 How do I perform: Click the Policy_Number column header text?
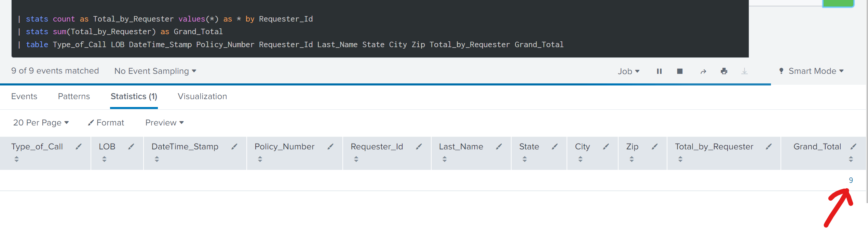[x=284, y=147]
